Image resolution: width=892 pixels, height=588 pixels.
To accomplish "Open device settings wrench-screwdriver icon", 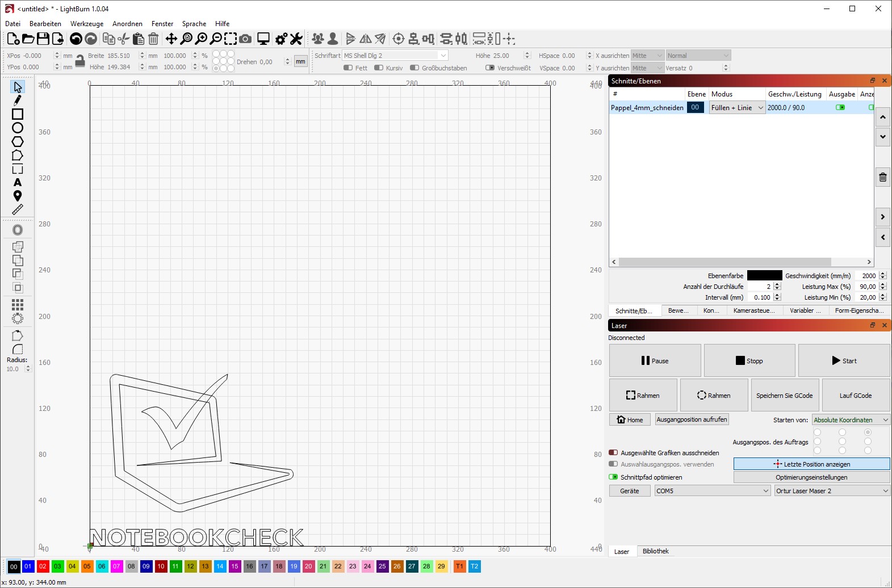I will [x=296, y=39].
